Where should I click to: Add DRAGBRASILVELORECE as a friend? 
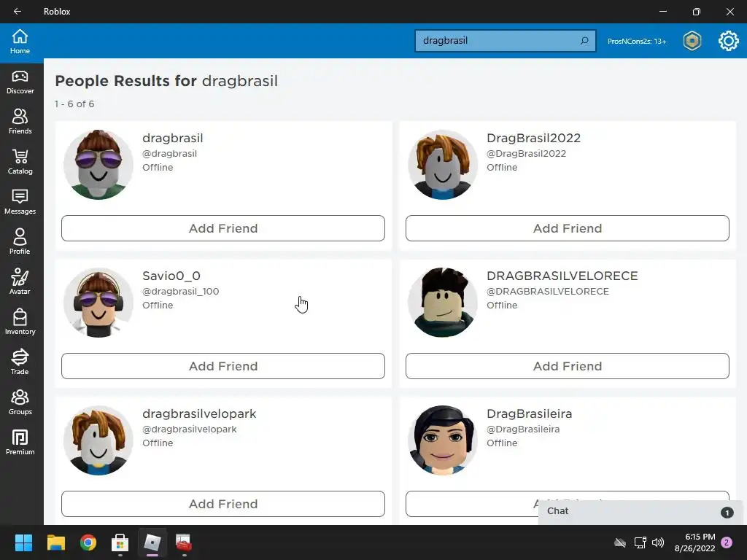568,366
